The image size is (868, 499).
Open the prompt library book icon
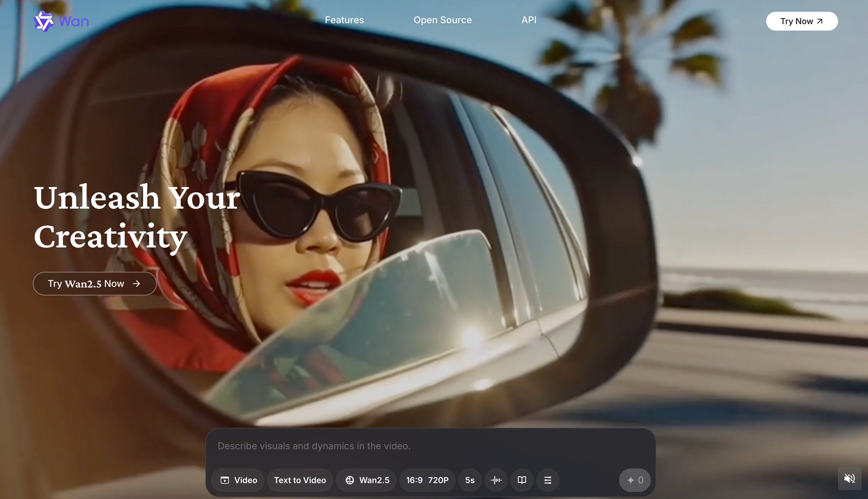coord(522,480)
